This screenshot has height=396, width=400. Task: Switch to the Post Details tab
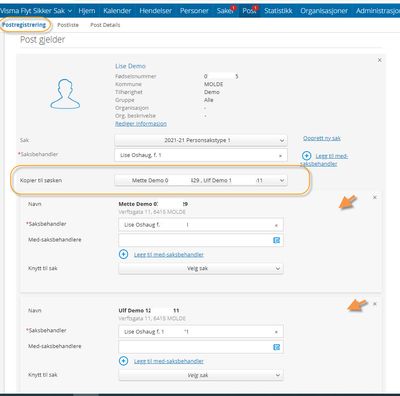pyautogui.click(x=105, y=25)
